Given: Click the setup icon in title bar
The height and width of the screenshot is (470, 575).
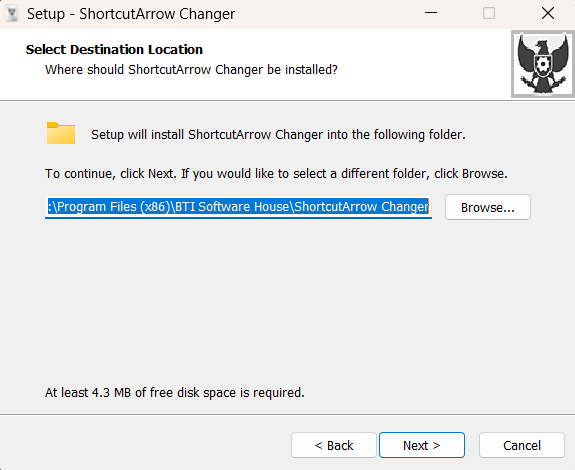Looking at the screenshot, I should point(12,14).
